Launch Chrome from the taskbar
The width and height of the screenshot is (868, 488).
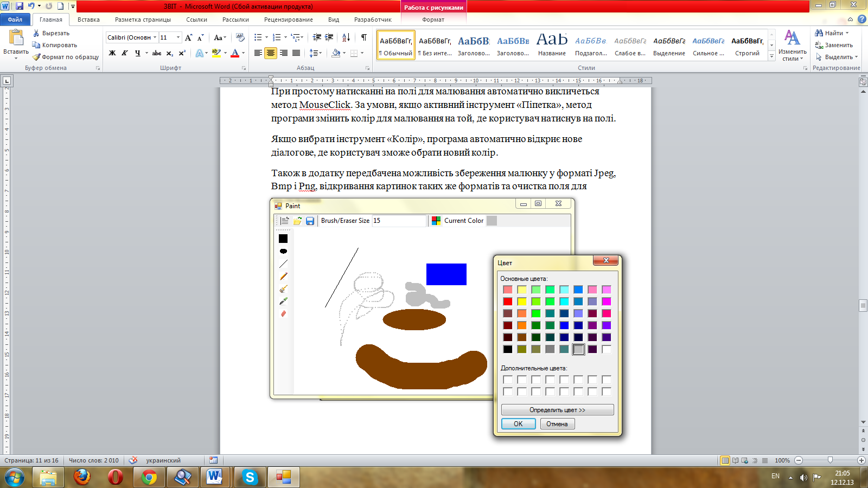(x=149, y=477)
